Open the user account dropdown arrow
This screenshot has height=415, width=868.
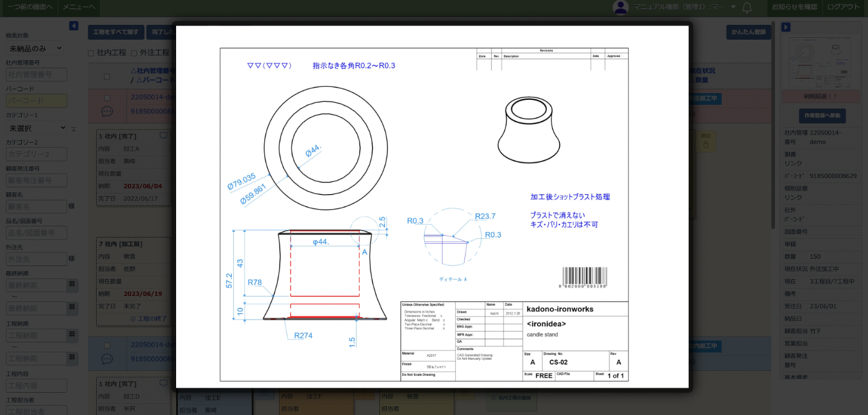(x=733, y=7)
